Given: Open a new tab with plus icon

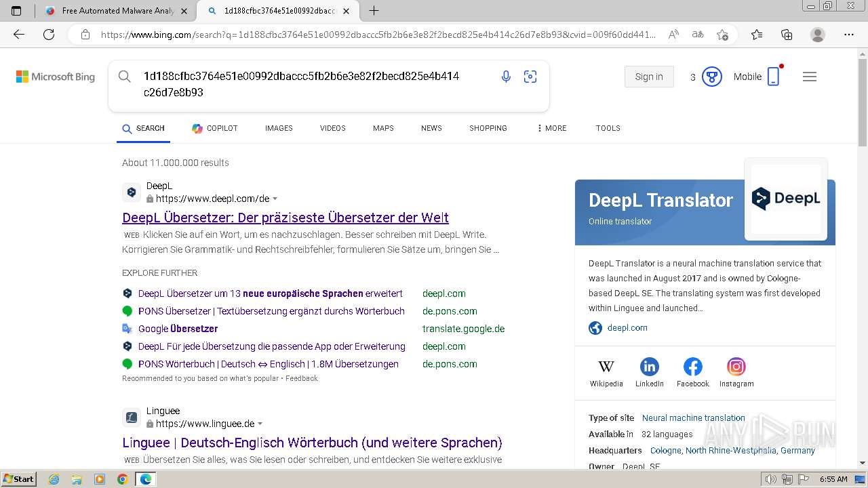Looking at the screenshot, I should [374, 11].
